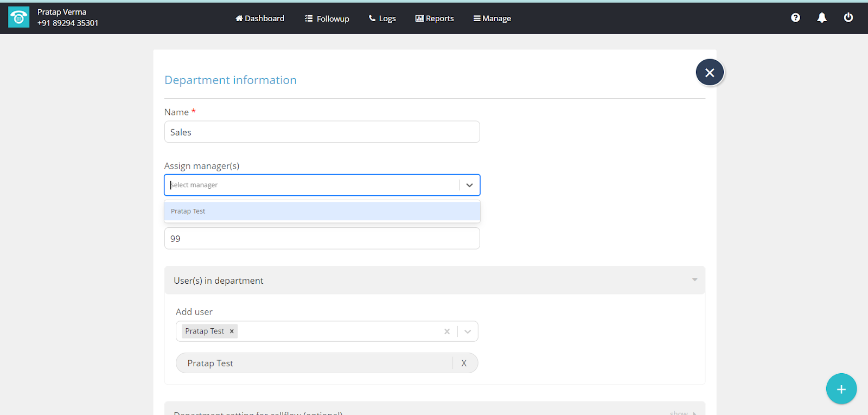Click the power logout icon
The image size is (868, 415).
click(848, 17)
